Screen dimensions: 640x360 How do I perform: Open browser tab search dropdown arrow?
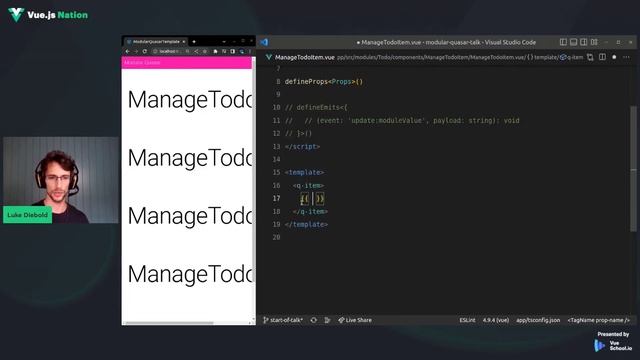(x=224, y=42)
